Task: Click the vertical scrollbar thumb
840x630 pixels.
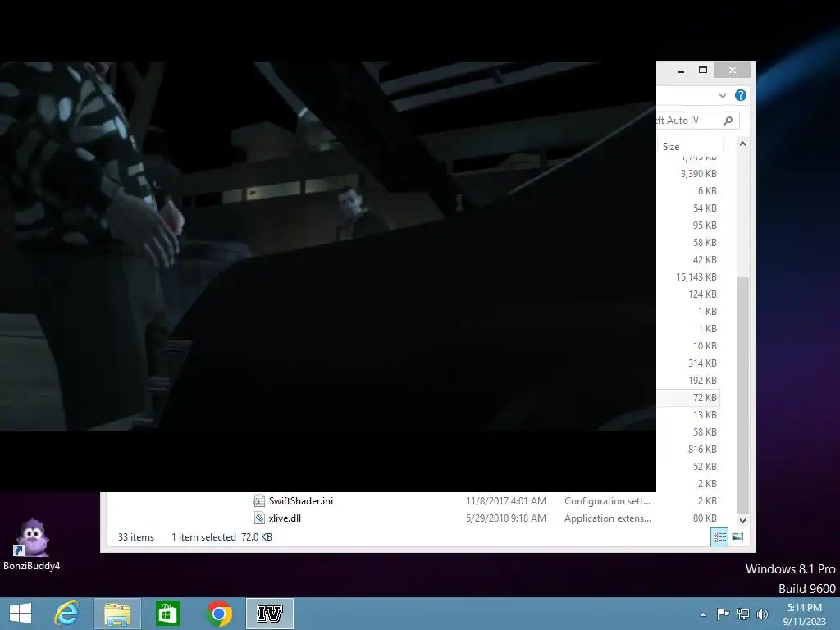Action: point(742,395)
